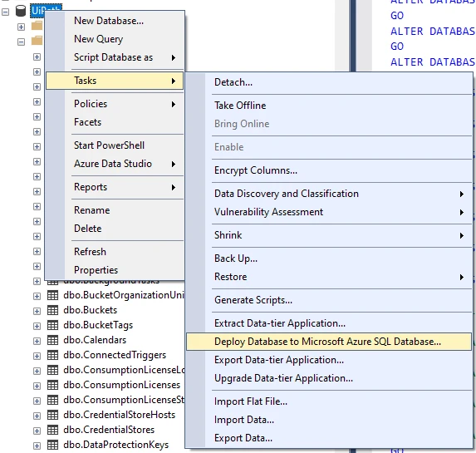This screenshot has width=476, height=453.
Task: Open the Restore submenu arrow
Action: coord(462,277)
